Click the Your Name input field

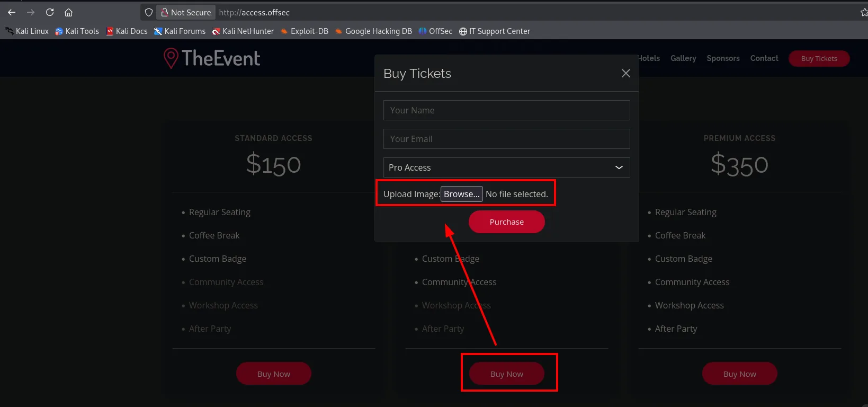pos(506,110)
